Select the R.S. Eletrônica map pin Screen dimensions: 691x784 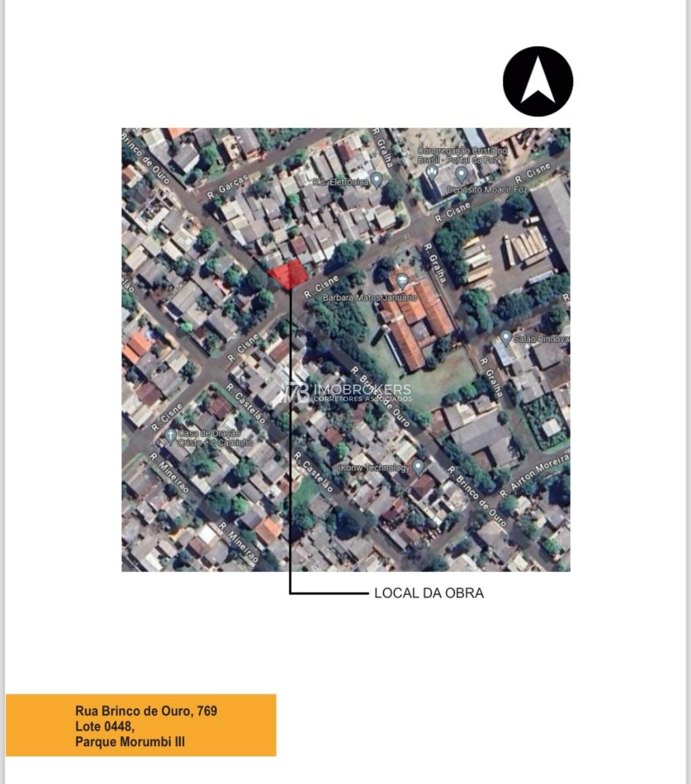(377, 180)
